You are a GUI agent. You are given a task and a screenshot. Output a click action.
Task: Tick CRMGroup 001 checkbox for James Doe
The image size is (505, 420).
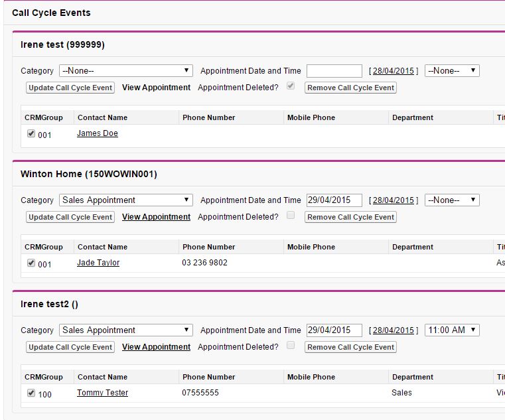[x=31, y=133]
